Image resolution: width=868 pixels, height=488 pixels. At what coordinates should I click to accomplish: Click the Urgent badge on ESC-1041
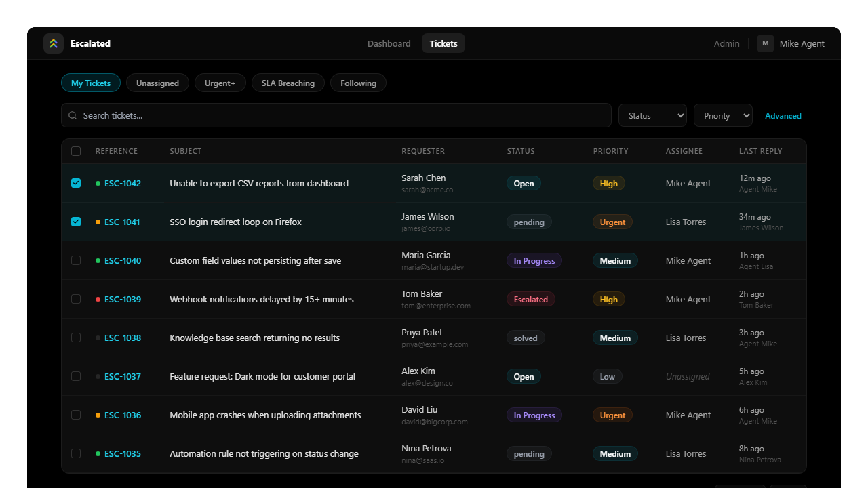[x=612, y=222]
